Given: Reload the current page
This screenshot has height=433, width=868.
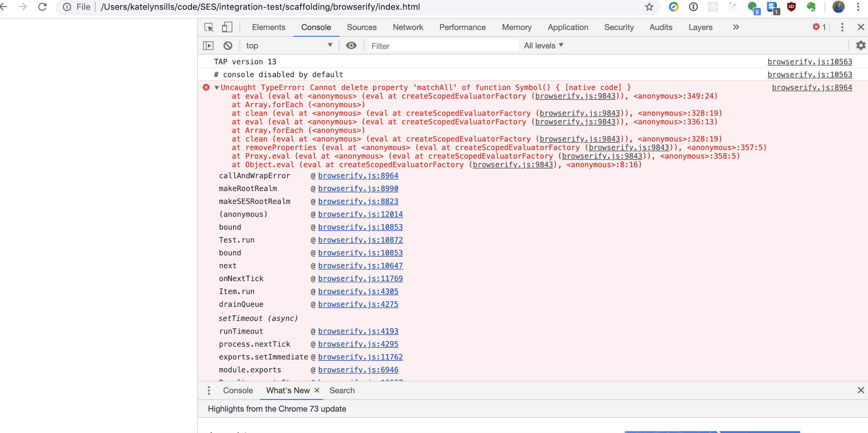Looking at the screenshot, I should click(42, 7).
